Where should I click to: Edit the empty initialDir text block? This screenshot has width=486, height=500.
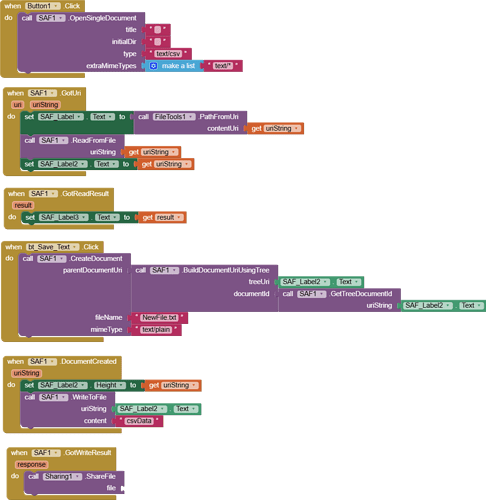[158, 42]
